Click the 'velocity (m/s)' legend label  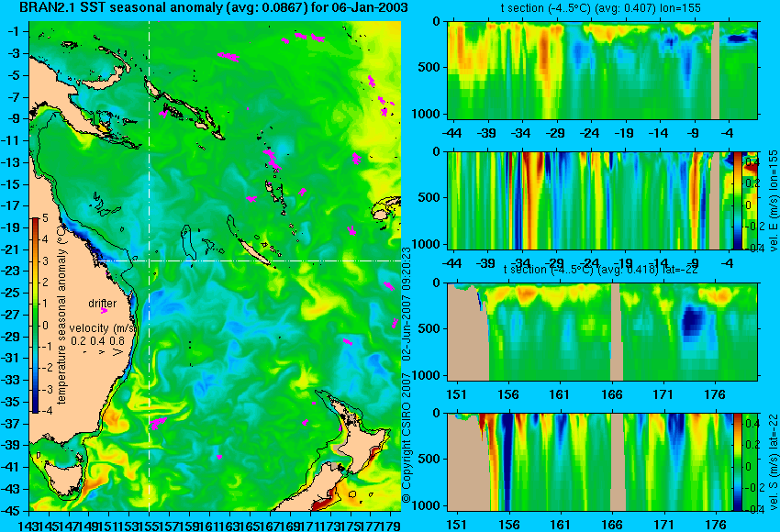(103, 328)
